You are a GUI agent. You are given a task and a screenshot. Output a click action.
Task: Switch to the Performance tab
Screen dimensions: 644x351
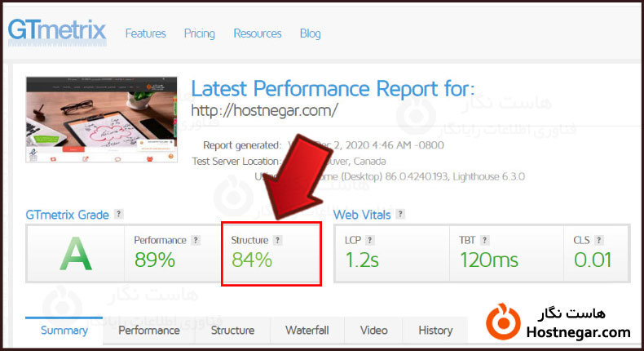pyautogui.click(x=149, y=330)
